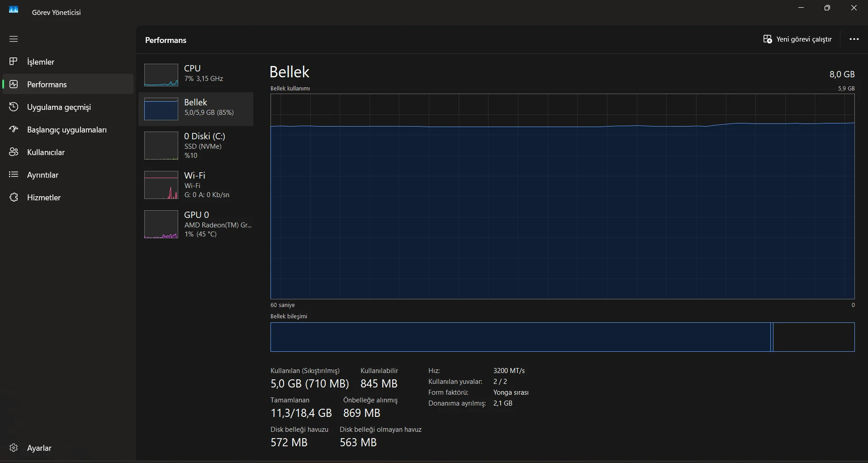The width and height of the screenshot is (868, 463).
Task: Open the three-dot more options menu
Action: [x=854, y=39]
